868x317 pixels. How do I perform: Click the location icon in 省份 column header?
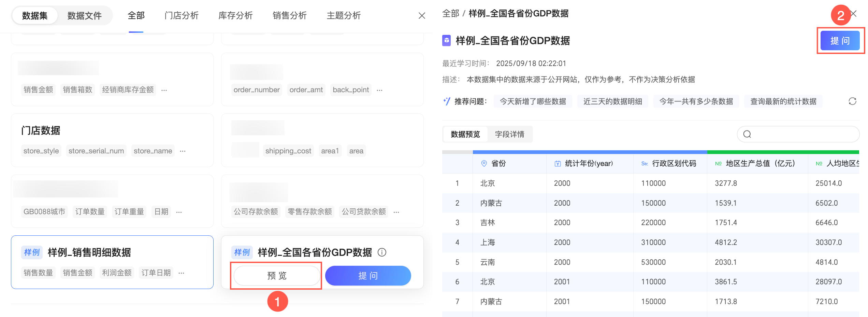(484, 164)
